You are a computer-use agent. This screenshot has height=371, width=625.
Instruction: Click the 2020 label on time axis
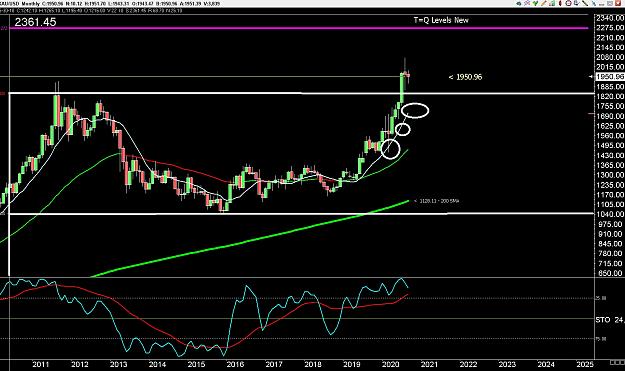[x=391, y=364]
